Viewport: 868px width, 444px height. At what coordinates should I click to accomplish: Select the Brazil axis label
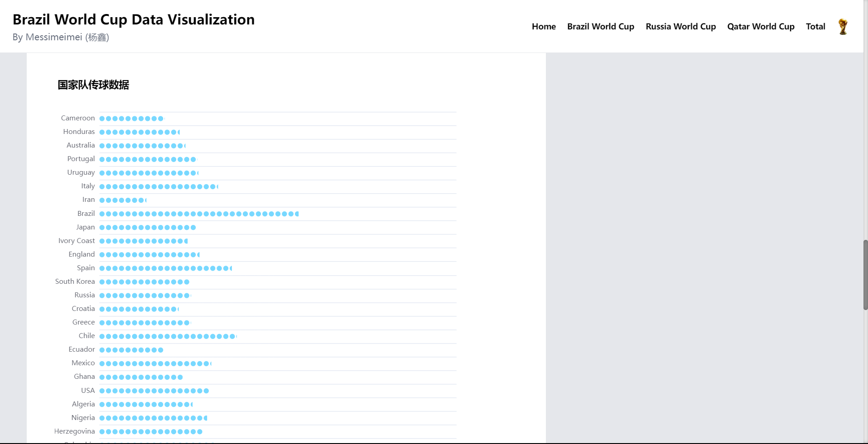(x=86, y=214)
